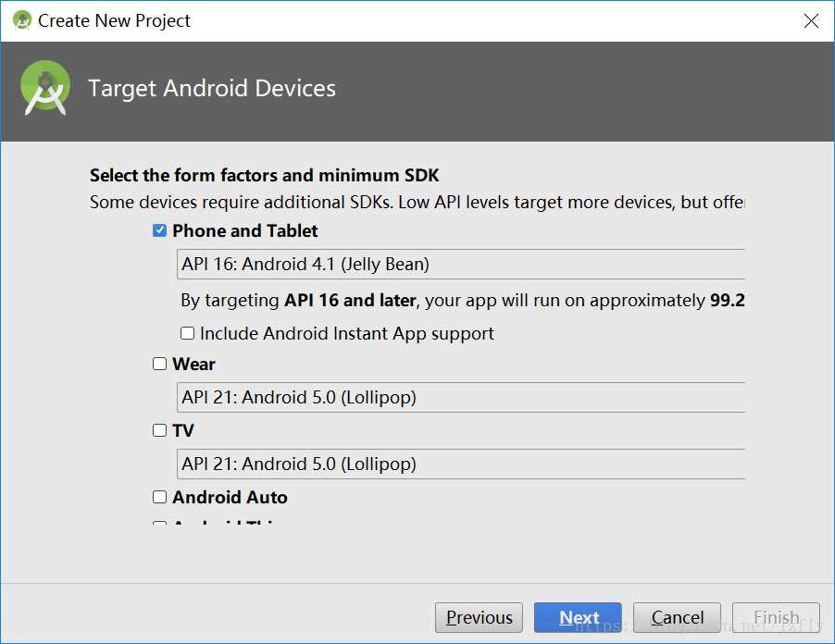Click the large Android Studio logo in header
The image size is (835, 644).
45,88
